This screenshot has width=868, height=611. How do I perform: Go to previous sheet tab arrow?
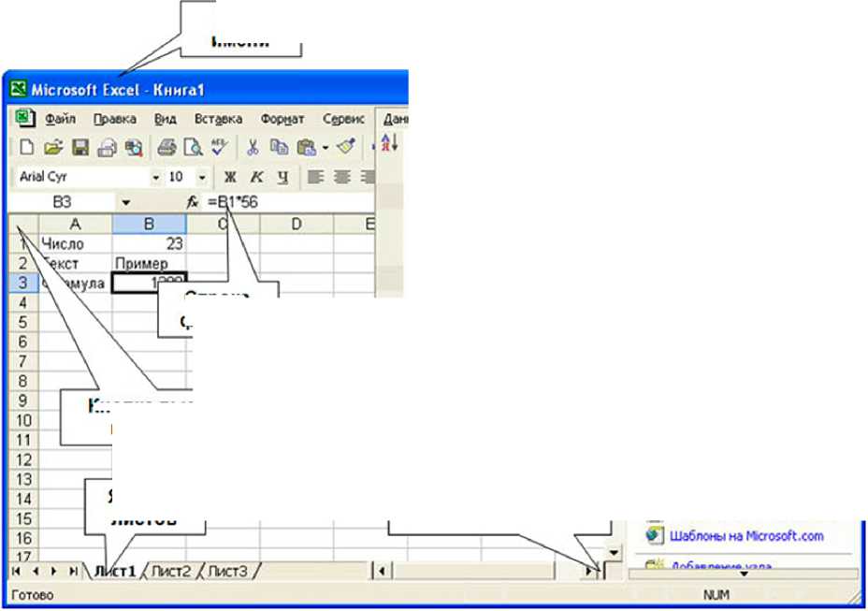point(36,571)
